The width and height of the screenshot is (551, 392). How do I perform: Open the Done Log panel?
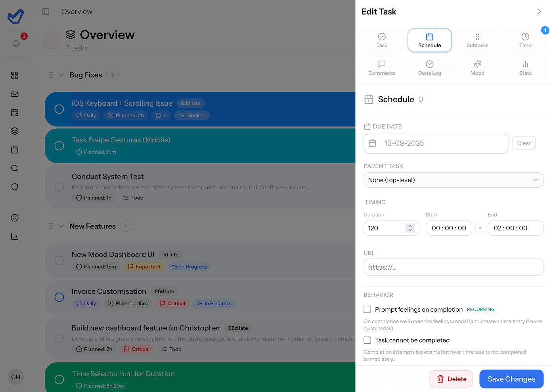pos(429,68)
